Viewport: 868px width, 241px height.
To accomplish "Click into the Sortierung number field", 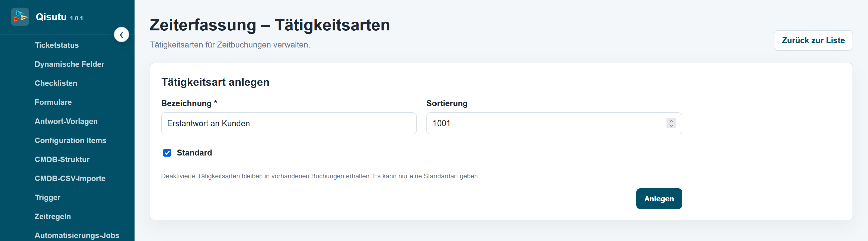I will click(546, 123).
